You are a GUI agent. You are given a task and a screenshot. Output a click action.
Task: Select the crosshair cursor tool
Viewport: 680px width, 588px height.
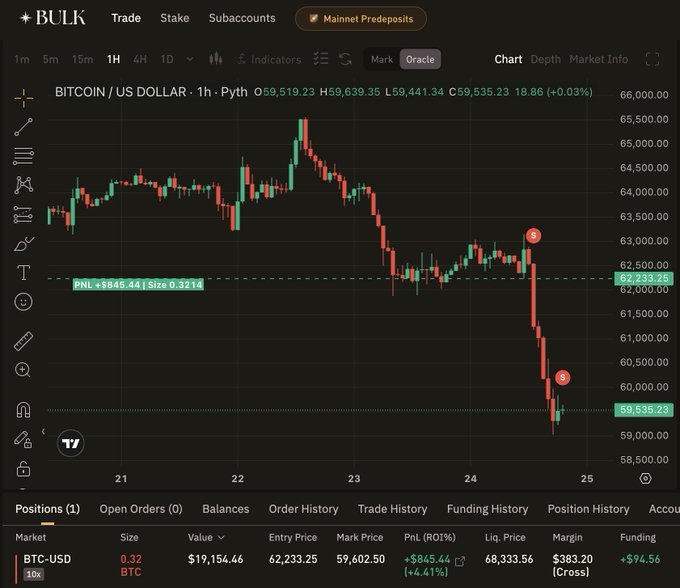click(23, 98)
